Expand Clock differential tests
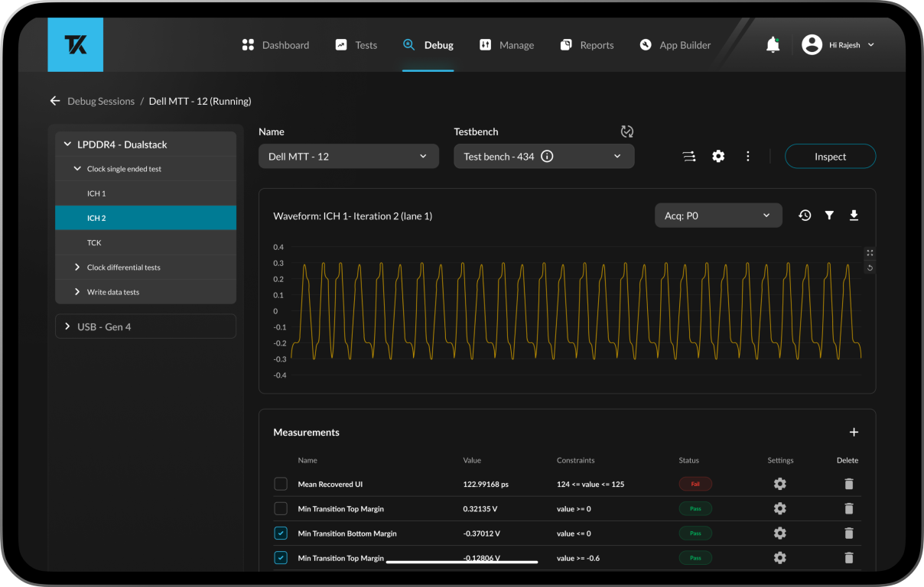Image resolution: width=924 pixels, height=587 pixels. [x=76, y=267]
